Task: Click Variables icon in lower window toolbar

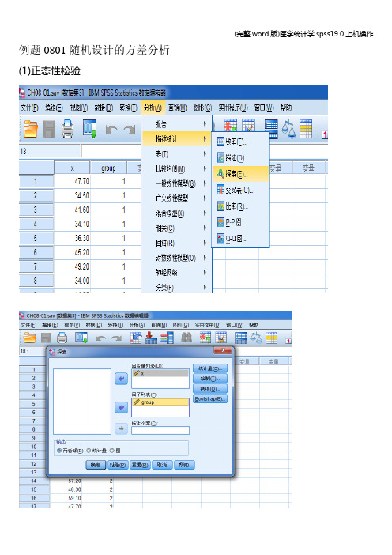Action: pyautogui.click(x=167, y=338)
